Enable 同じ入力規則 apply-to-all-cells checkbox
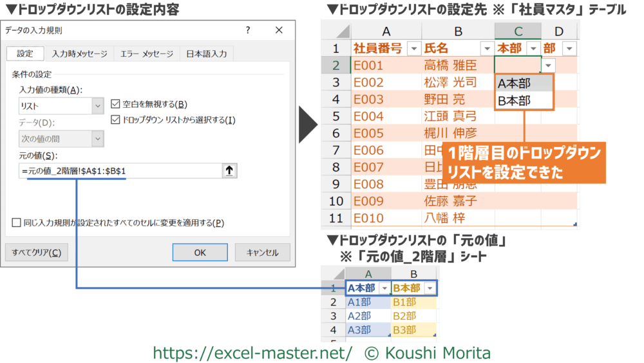644x363 pixels. point(17,222)
